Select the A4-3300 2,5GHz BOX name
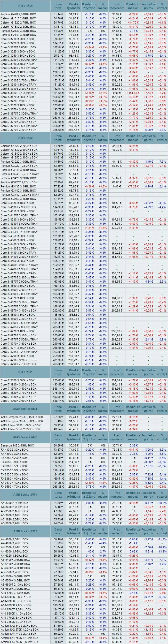 [x=14, y=503]
